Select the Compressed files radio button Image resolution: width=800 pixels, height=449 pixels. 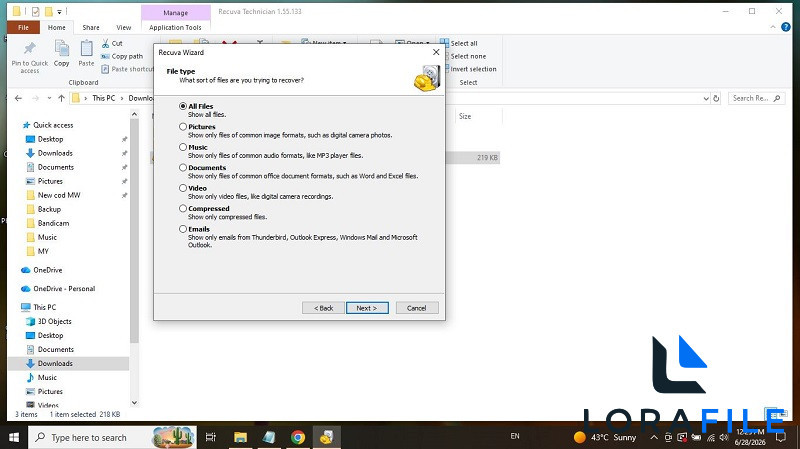point(183,208)
